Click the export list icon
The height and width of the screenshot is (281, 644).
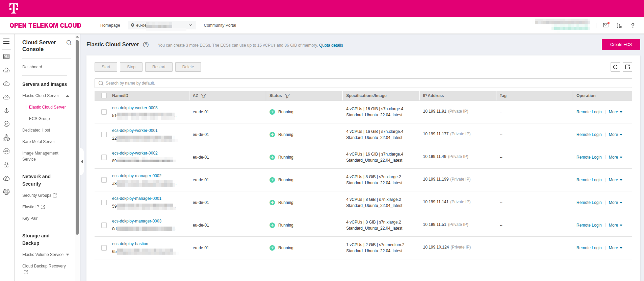(x=627, y=67)
